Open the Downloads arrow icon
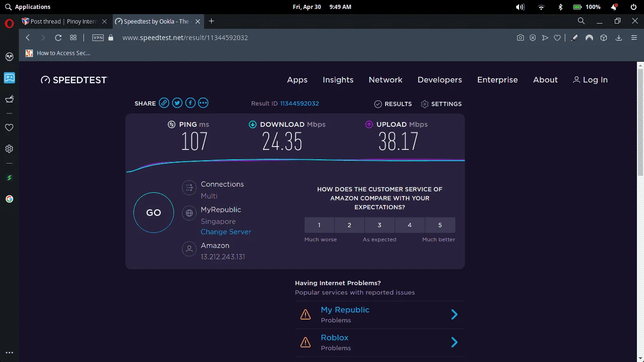644x362 pixels. tap(619, 38)
